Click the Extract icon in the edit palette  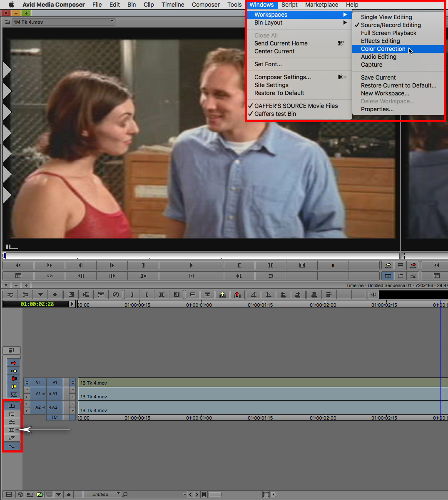[13, 378]
